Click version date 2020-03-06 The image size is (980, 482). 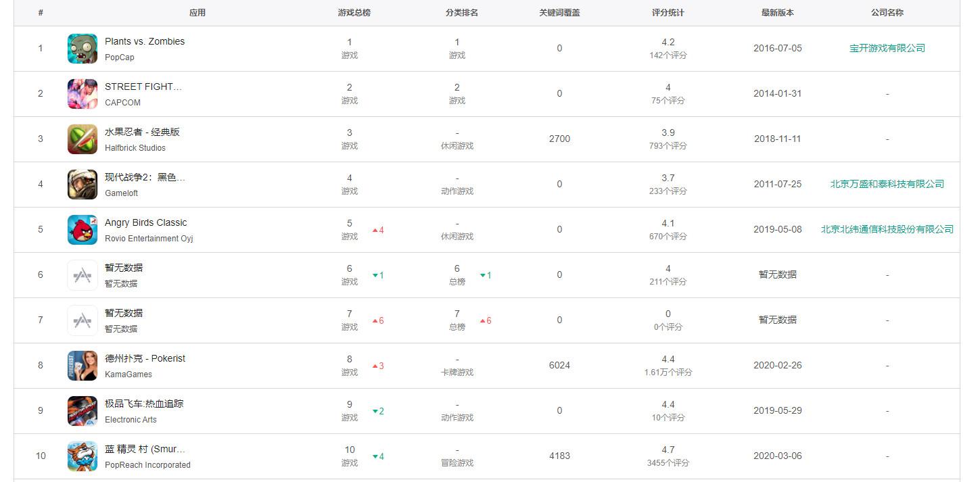coord(778,456)
